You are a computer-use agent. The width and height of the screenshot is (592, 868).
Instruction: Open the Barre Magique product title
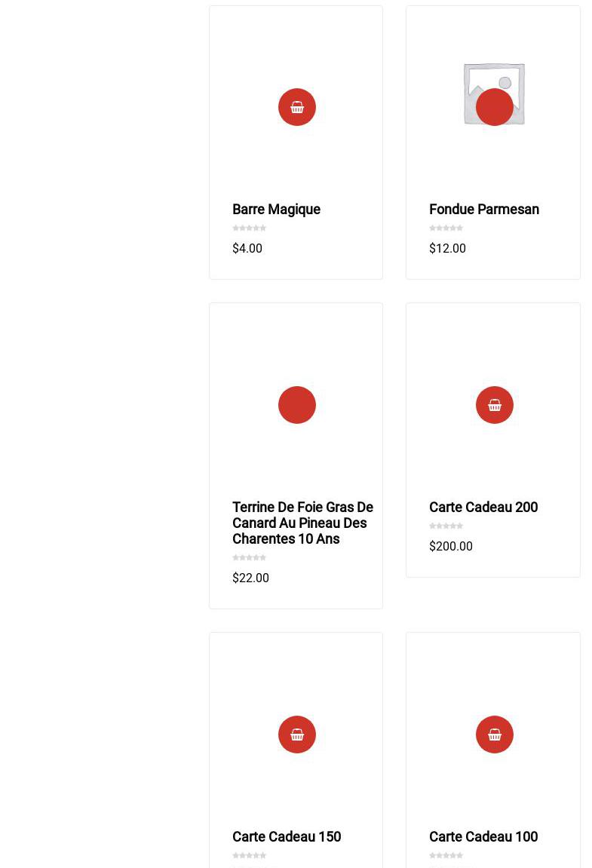pos(276,210)
